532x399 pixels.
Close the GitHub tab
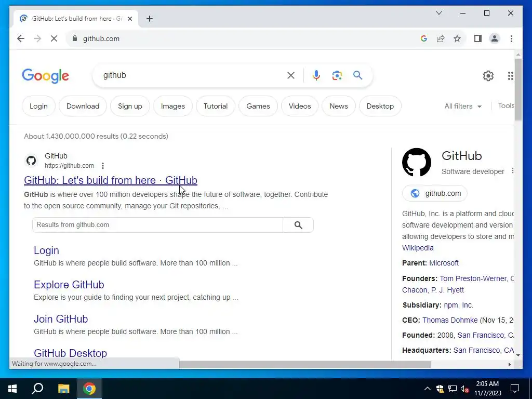[x=129, y=19]
